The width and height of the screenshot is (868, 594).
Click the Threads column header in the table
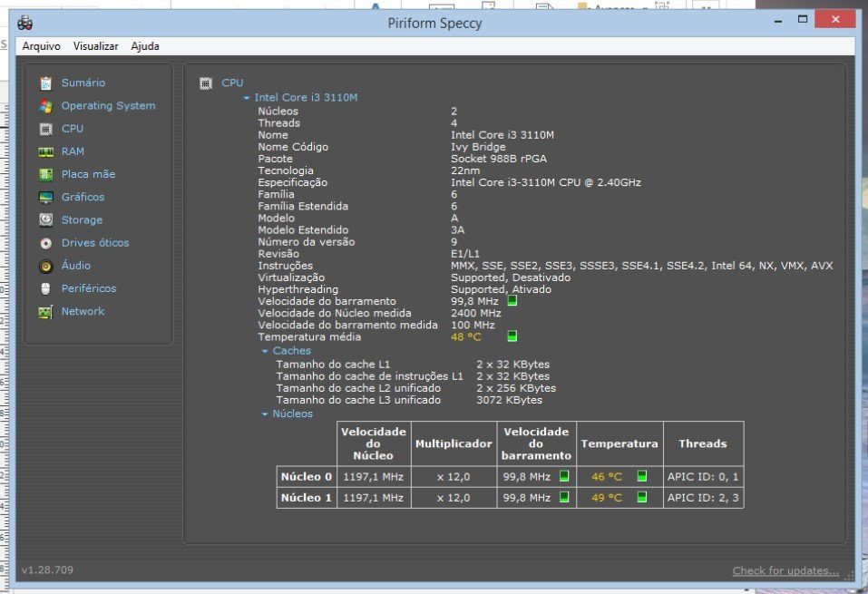coord(703,444)
